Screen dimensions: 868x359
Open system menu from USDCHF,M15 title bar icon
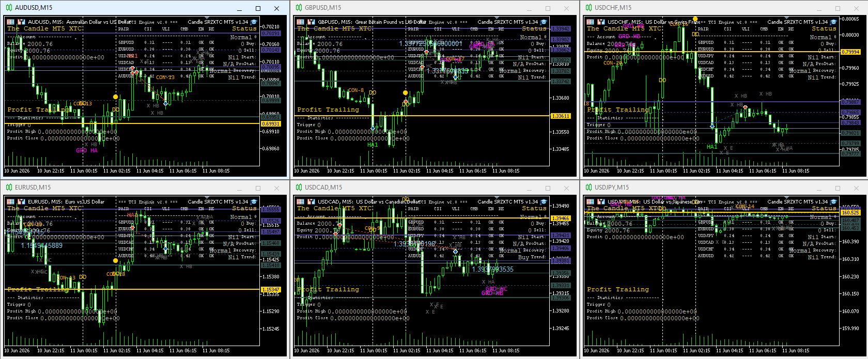point(588,8)
